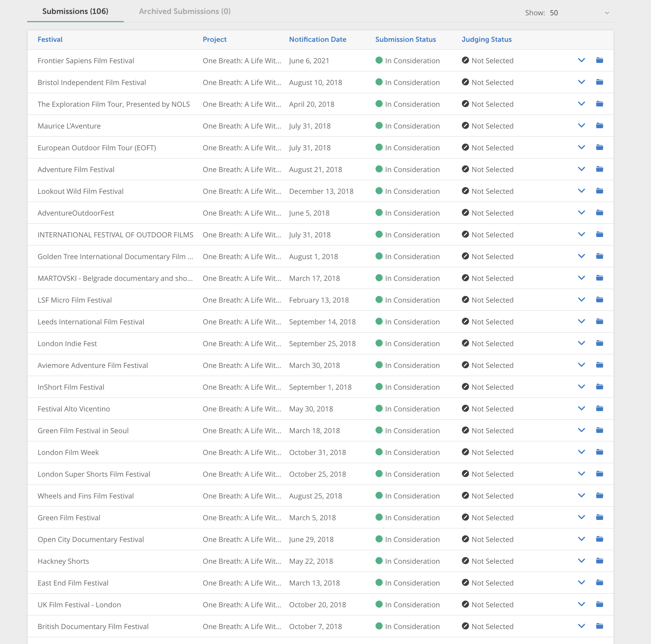
Task: Click 'October 7, 2018' notification date
Action: coord(315,626)
